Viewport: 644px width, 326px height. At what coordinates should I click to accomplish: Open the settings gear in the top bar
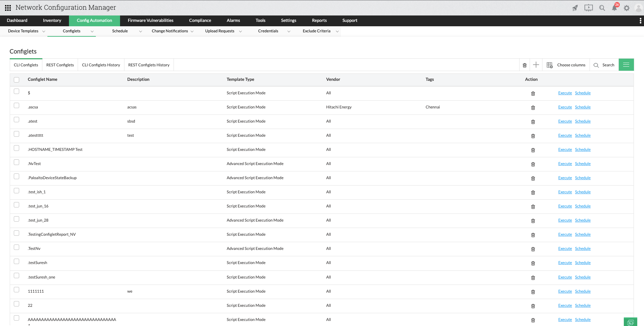627,8
